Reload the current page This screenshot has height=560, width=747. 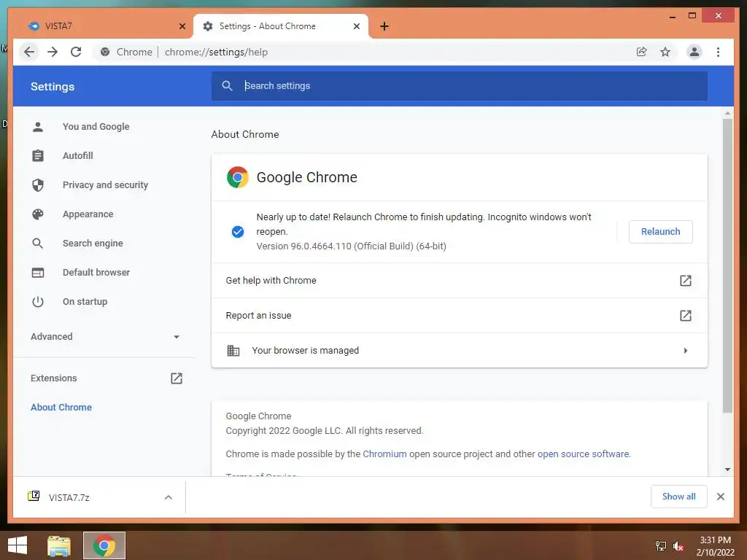tap(76, 52)
